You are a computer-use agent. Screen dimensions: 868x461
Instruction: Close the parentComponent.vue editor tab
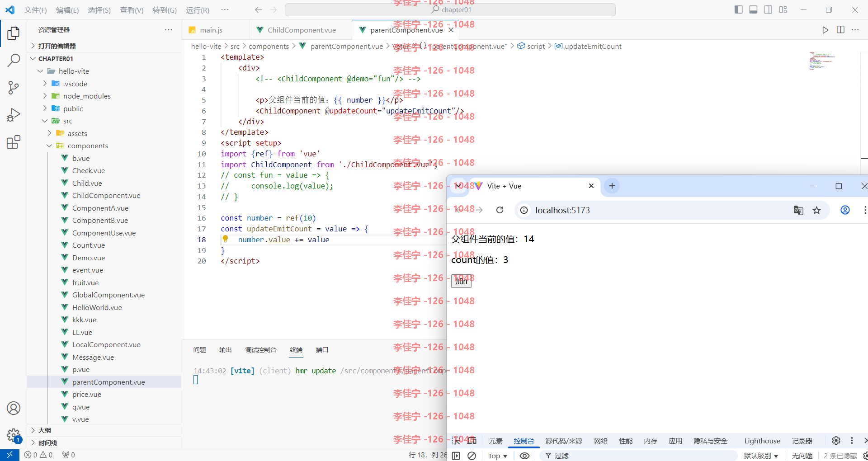(x=451, y=30)
